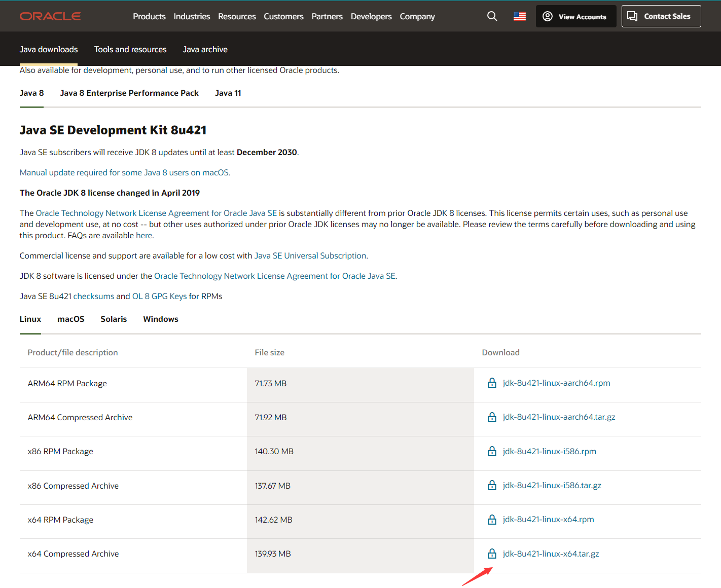Click the chat icon in Contact Sales

pyautogui.click(x=632, y=16)
